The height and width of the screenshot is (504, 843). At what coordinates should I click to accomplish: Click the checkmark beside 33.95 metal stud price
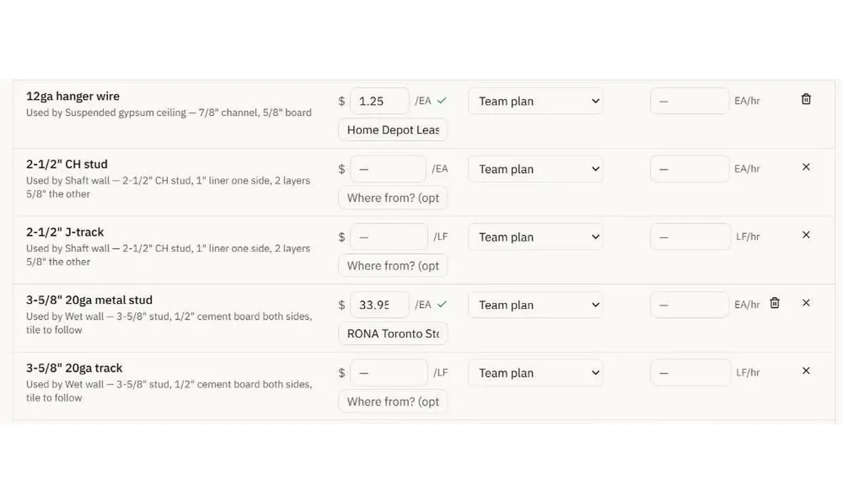[x=442, y=304]
